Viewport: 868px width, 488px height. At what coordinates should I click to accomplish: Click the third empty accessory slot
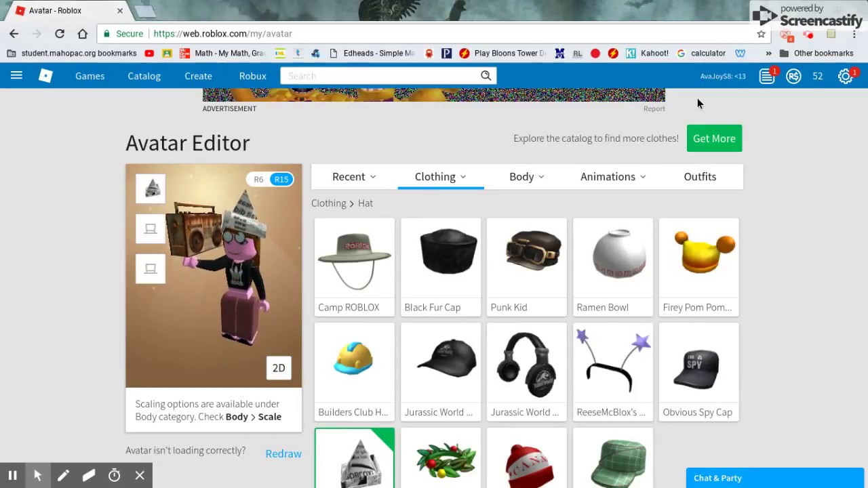pyautogui.click(x=151, y=269)
